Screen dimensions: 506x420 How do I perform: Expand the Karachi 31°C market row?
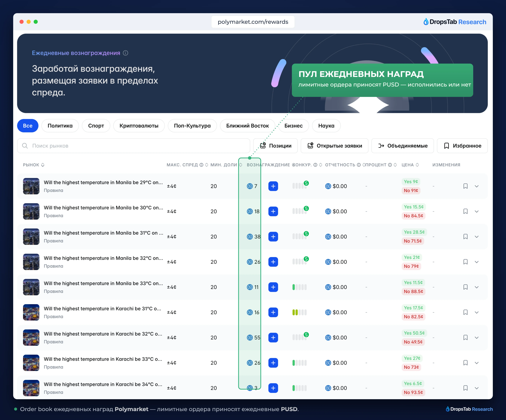(x=477, y=312)
